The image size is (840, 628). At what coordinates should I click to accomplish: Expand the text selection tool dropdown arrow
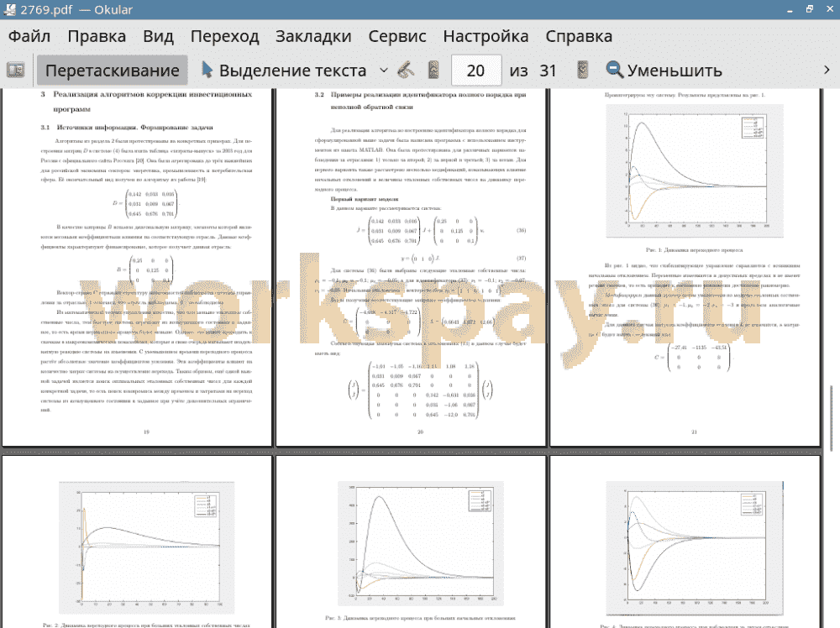(x=384, y=71)
